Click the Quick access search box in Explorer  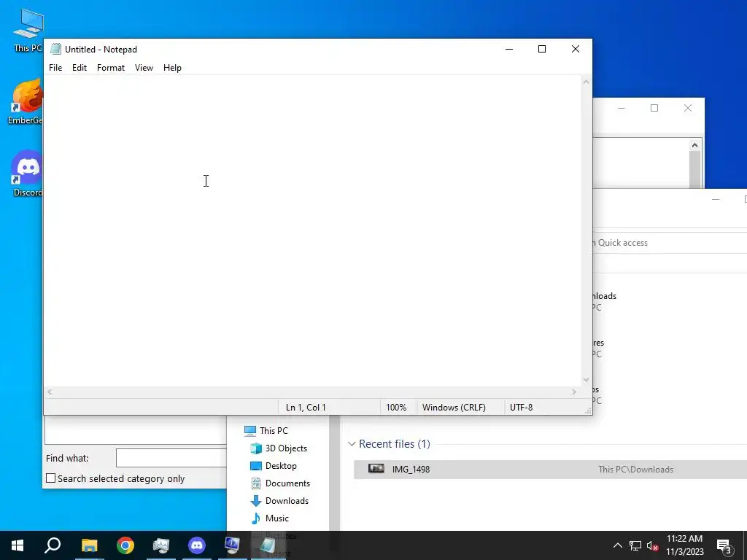(670, 243)
